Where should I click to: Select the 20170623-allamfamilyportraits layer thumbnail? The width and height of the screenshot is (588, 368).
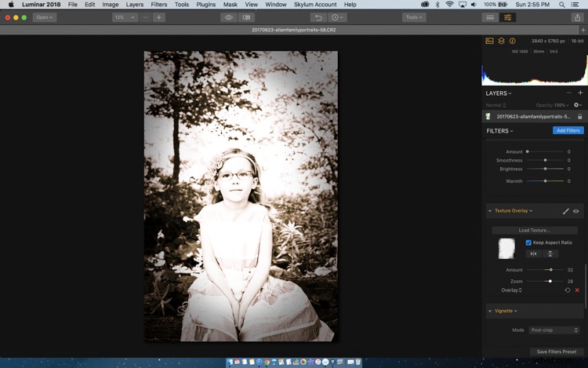coord(488,116)
